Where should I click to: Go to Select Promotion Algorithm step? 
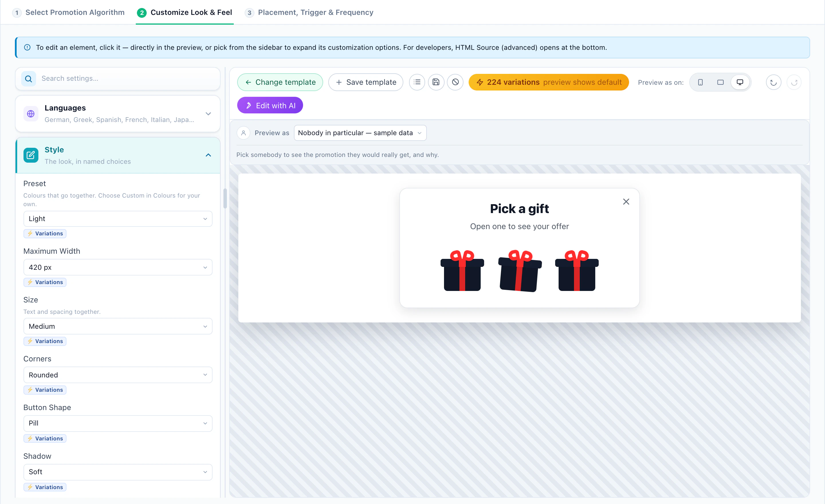(68, 12)
